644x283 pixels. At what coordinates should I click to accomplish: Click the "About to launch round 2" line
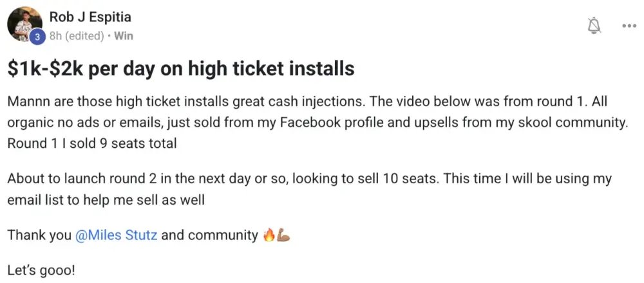click(309, 178)
